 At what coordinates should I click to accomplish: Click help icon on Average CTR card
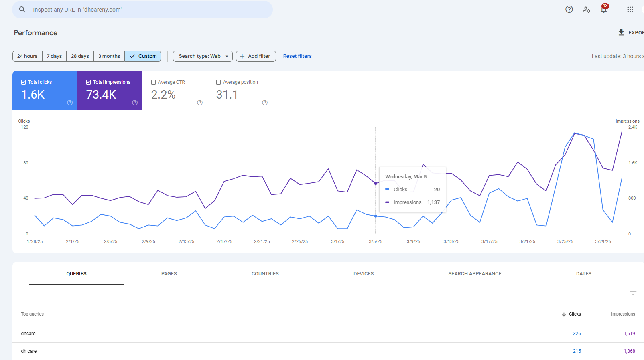(200, 103)
